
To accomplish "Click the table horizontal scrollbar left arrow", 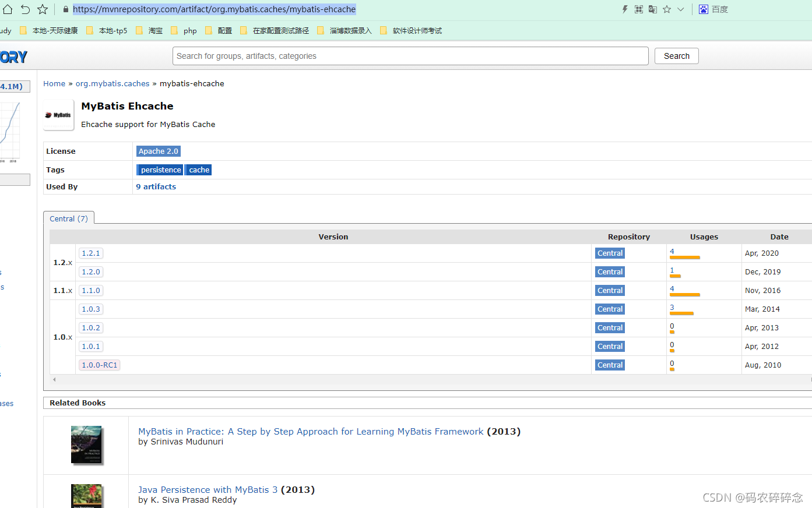I will 54,379.
